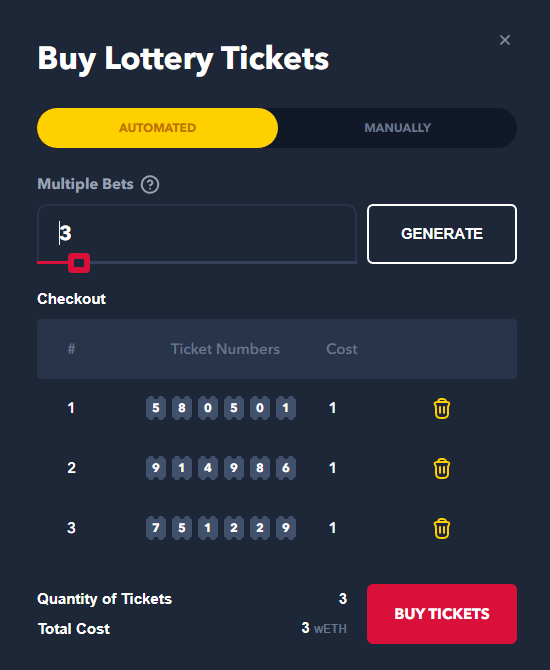The width and height of the screenshot is (550, 670).
Task: Click the red bets slider handle
Action: [79, 263]
